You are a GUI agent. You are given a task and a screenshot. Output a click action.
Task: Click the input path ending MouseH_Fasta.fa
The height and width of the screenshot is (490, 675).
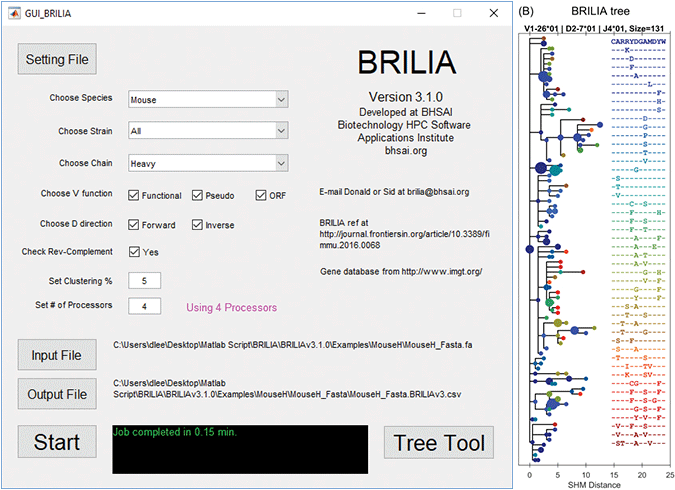pos(293,345)
